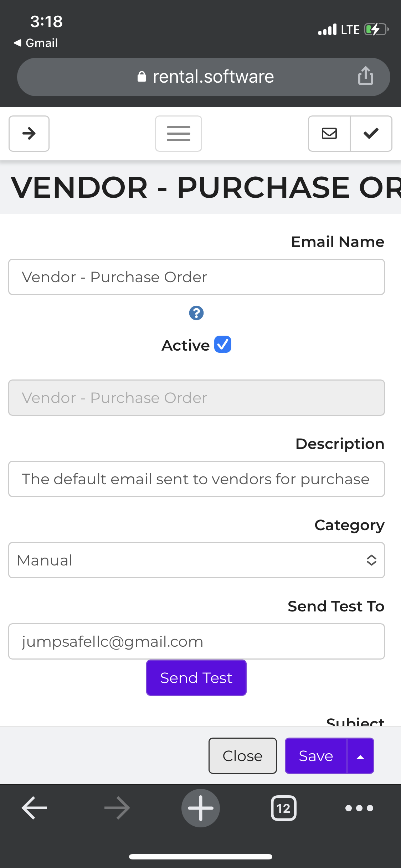Tap the browser share icon
The width and height of the screenshot is (401, 868).
tap(365, 76)
